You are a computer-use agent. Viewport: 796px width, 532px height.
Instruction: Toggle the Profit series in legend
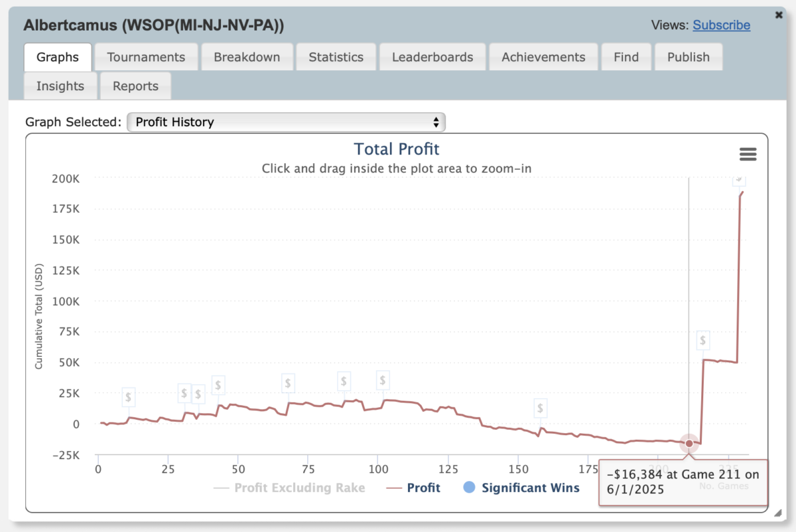(415, 488)
